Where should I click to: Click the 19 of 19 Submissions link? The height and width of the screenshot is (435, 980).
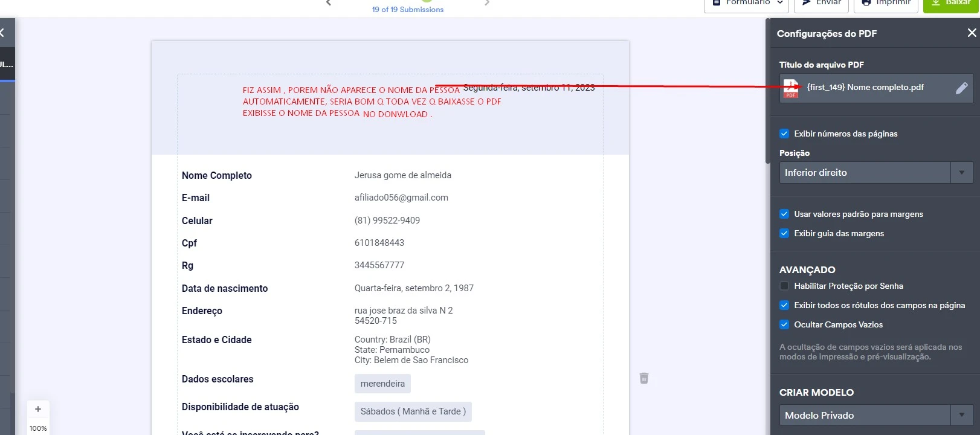point(408,10)
